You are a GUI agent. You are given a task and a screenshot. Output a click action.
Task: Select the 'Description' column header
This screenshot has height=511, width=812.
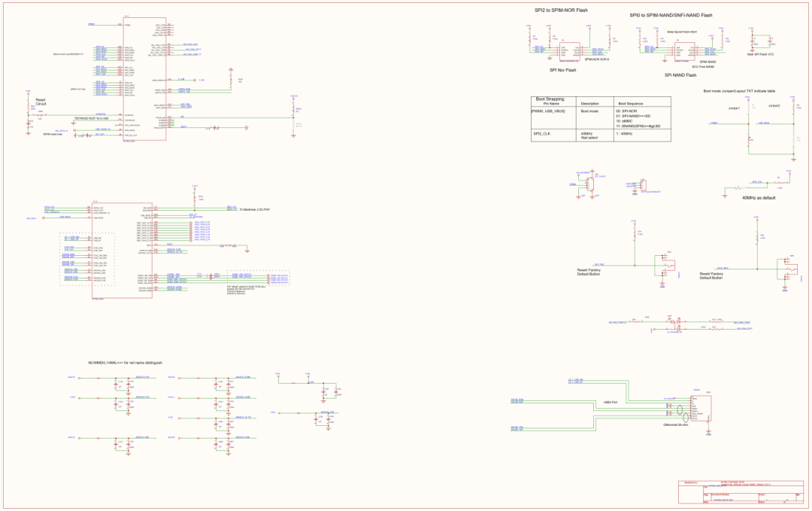(x=590, y=104)
